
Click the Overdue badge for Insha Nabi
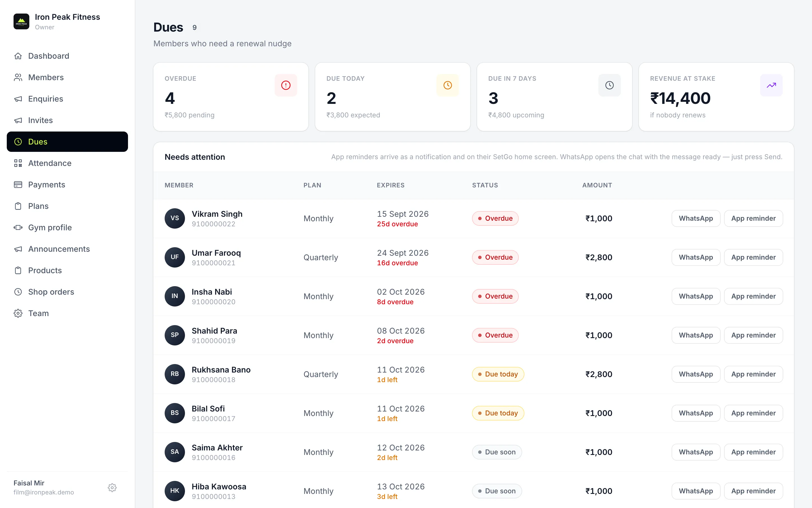pyautogui.click(x=495, y=296)
